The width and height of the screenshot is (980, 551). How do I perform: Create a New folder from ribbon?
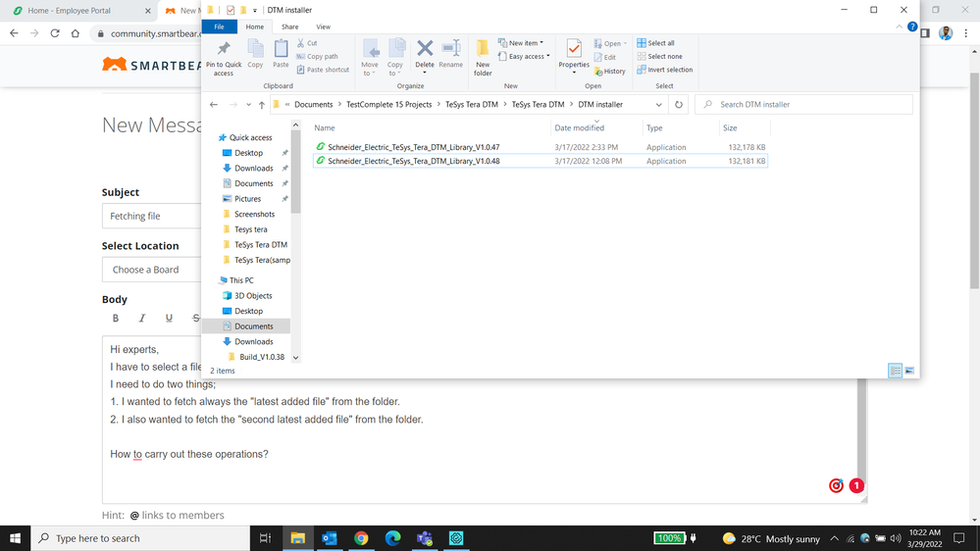tap(483, 57)
